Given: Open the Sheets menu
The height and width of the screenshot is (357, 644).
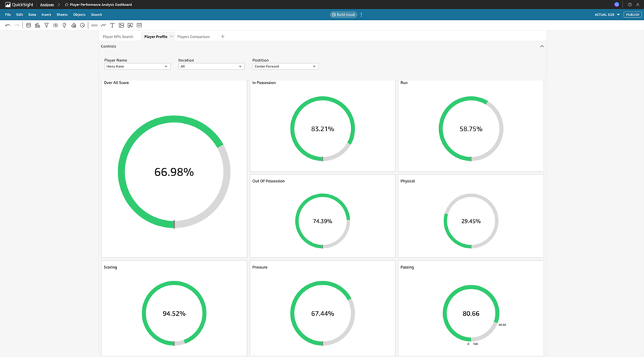Looking at the screenshot, I should point(62,14).
